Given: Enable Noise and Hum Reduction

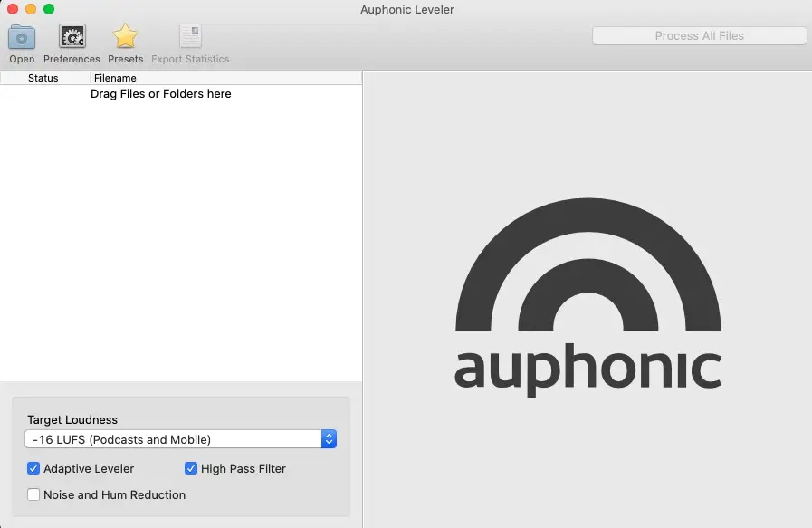Looking at the screenshot, I should (33, 494).
